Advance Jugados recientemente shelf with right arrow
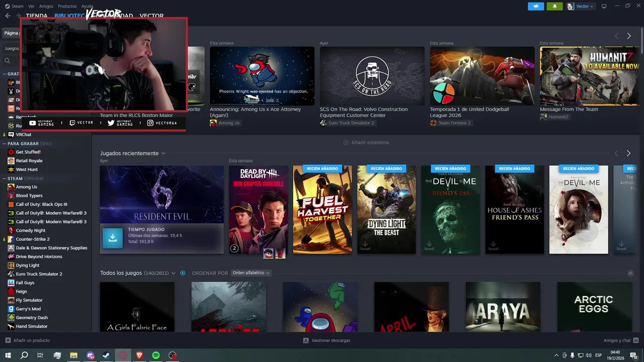644x362 pixels. (x=628, y=153)
